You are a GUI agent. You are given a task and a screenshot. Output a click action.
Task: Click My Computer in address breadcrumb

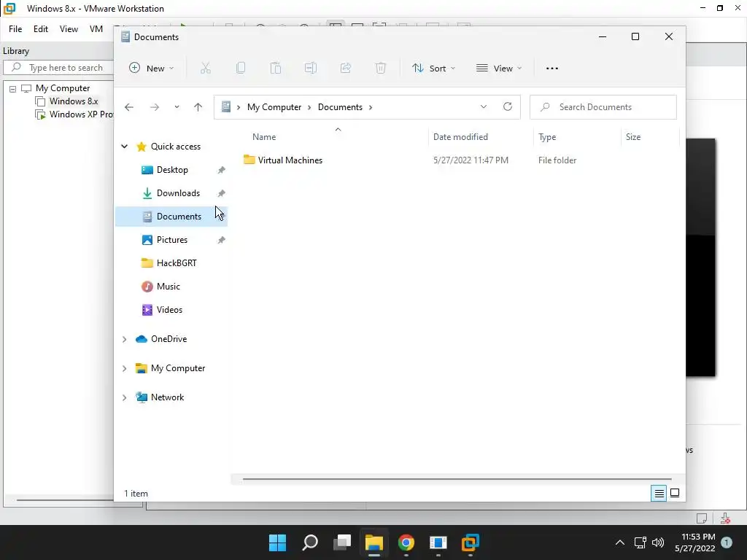pos(274,107)
